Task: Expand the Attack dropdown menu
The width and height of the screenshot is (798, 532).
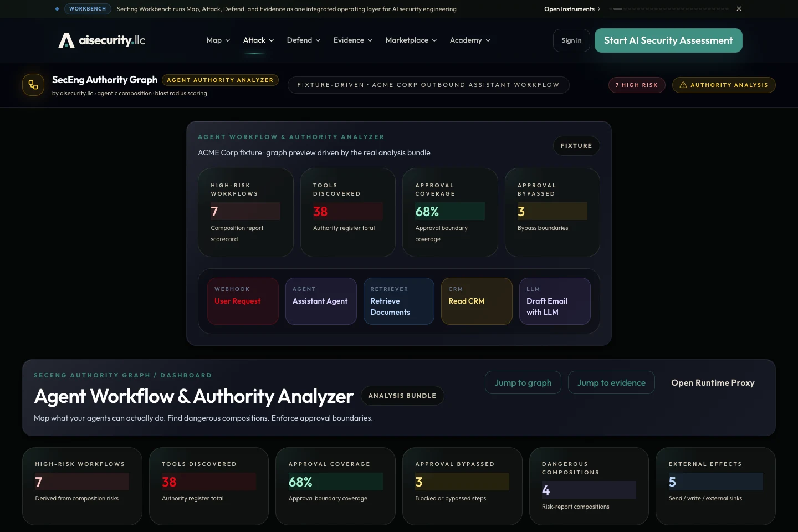Action: pyautogui.click(x=258, y=40)
